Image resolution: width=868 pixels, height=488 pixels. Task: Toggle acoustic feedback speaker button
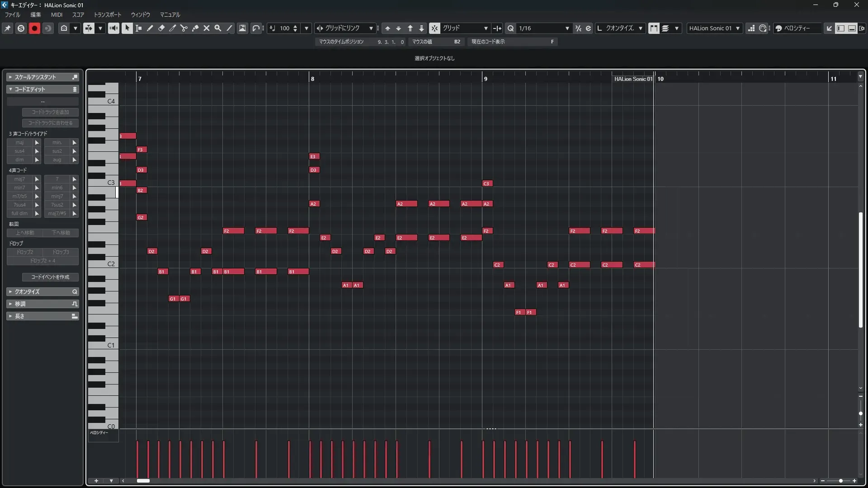113,28
